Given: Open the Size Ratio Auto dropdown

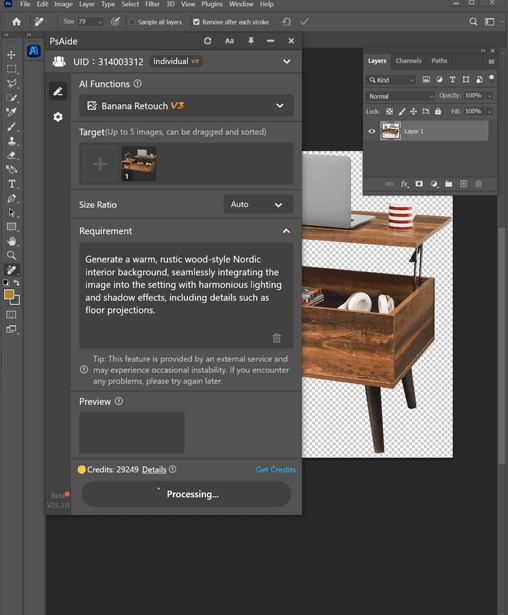Looking at the screenshot, I should pos(258,204).
